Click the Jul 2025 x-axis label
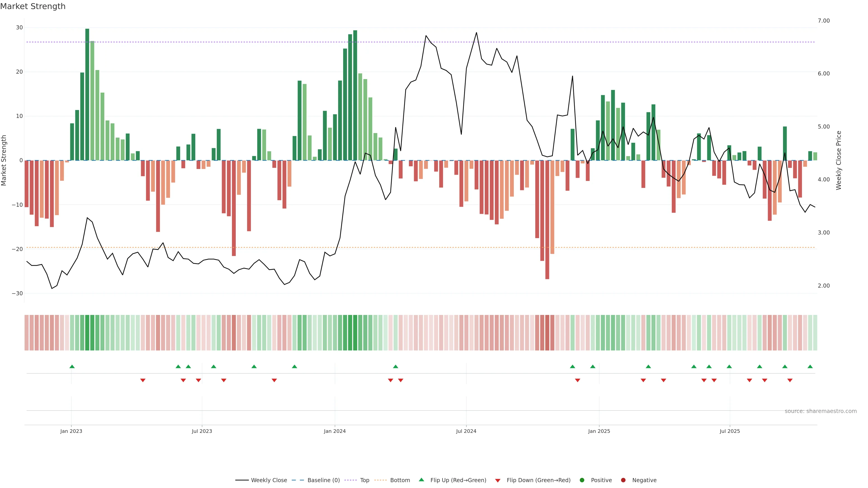 729,431
